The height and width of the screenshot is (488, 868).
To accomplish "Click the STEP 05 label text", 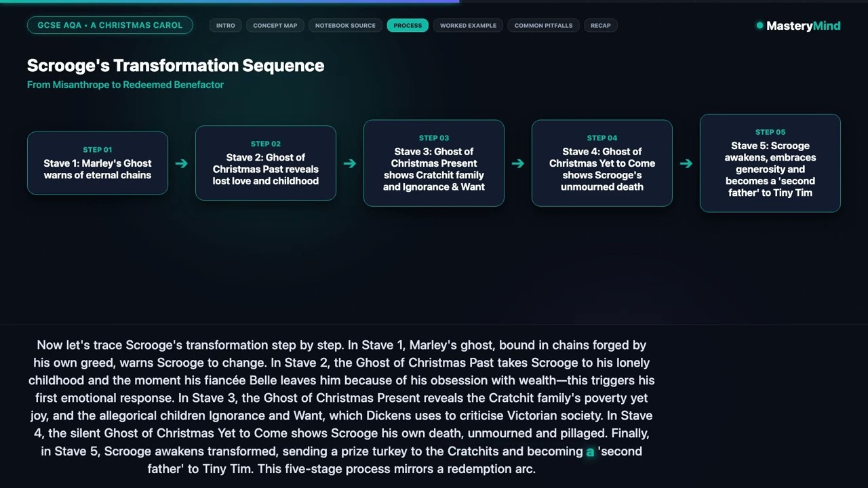I will [770, 132].
